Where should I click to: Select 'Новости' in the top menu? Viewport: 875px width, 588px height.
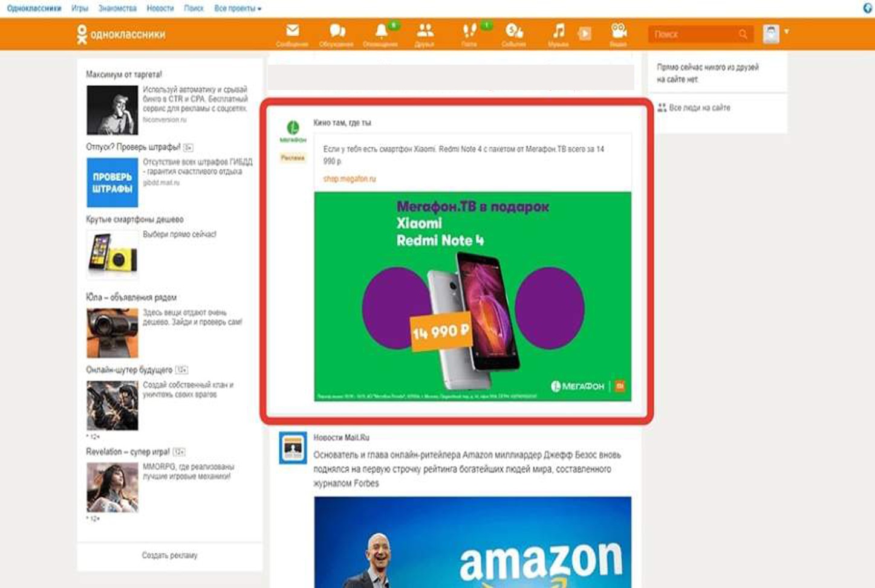click(x=160, y=8)
